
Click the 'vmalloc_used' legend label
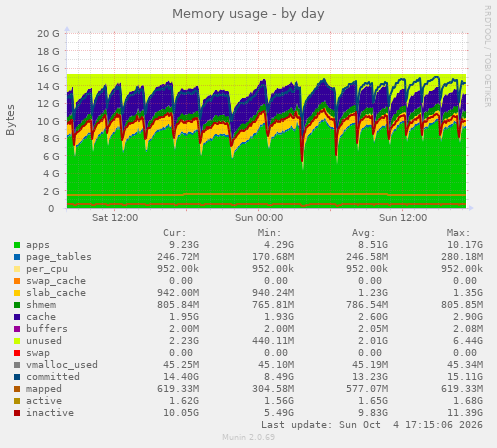tap(62, 365)
